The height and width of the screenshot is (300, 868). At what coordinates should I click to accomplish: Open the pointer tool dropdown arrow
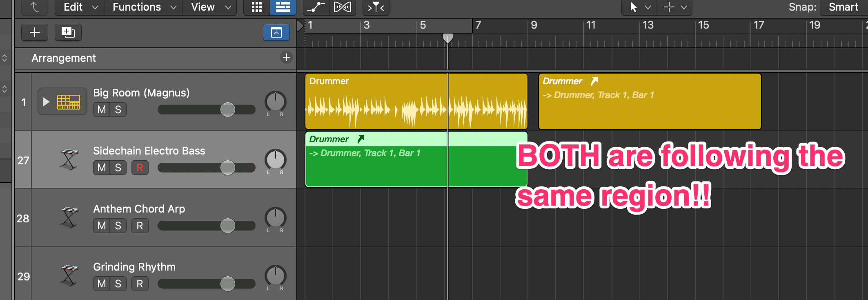click(x=648, y=7)
